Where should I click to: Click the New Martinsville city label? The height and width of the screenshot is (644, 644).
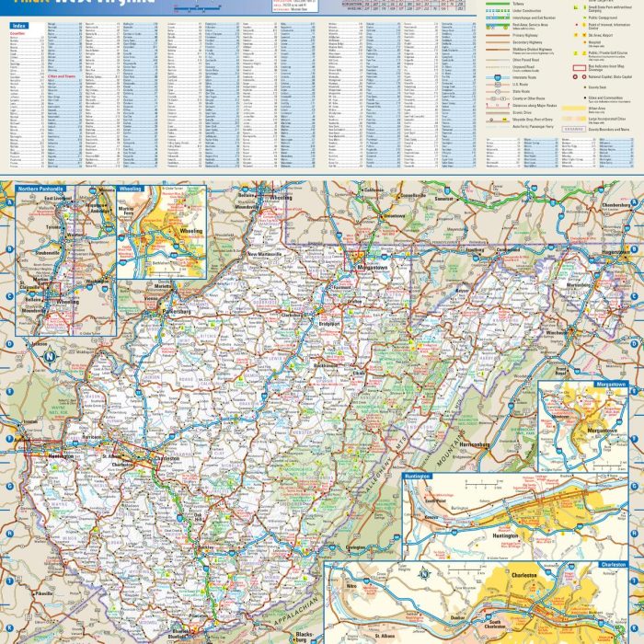pyautogui.click(x=264, y=254)
